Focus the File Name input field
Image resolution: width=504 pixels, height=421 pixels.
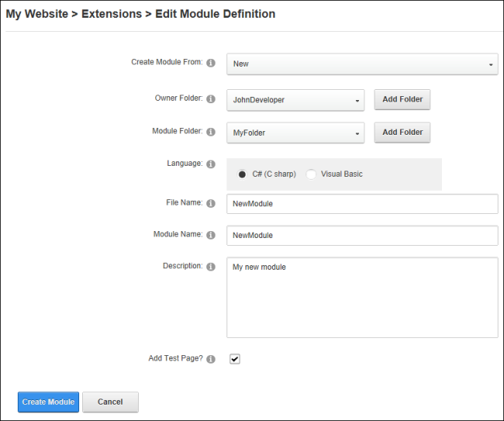point(362,204)
